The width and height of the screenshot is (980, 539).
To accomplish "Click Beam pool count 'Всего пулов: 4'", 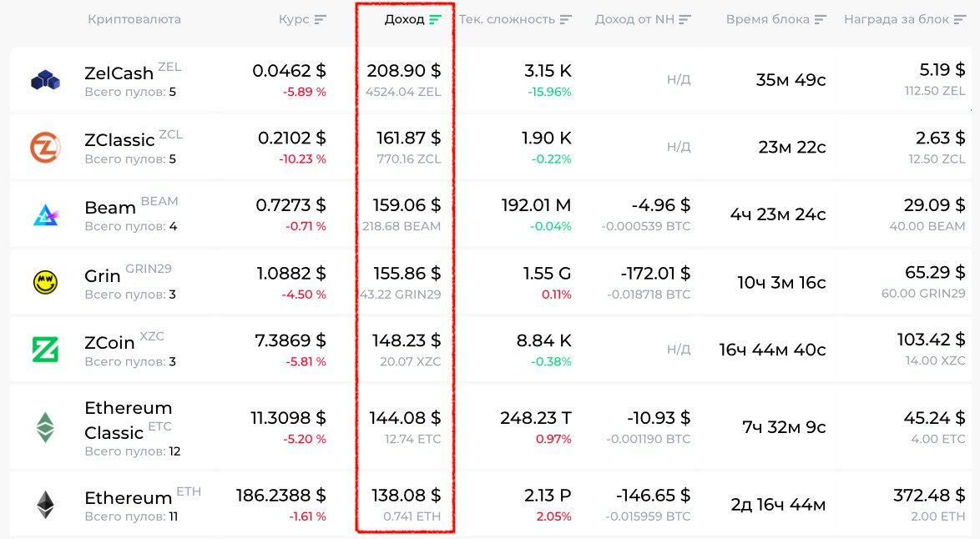I will 130,226.
